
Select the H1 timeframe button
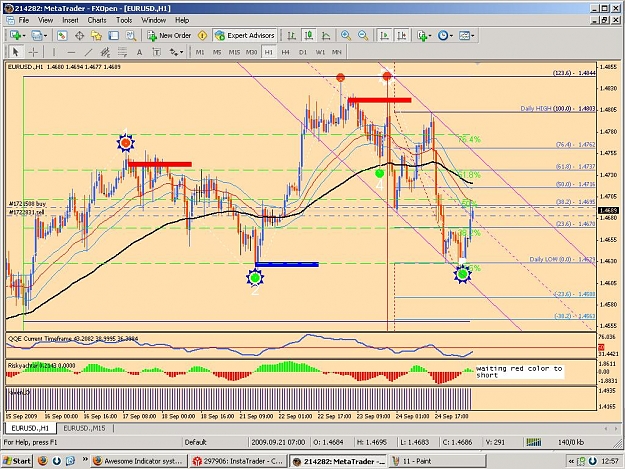point(268,52)
